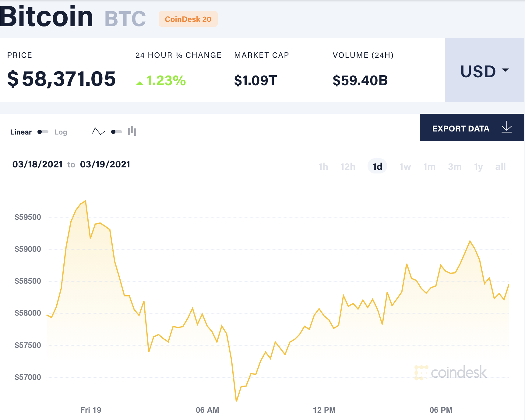Open the CoinDesk 20 badge link

[x=188, y=19]
